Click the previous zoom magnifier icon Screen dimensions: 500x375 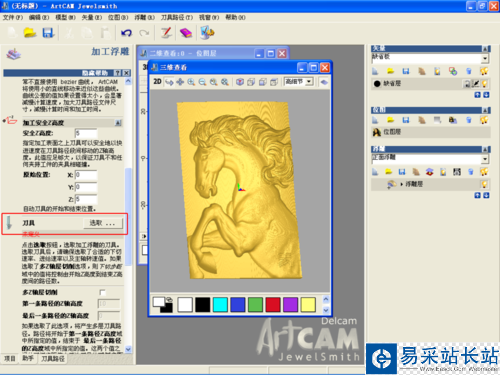[x=214, y=82]
